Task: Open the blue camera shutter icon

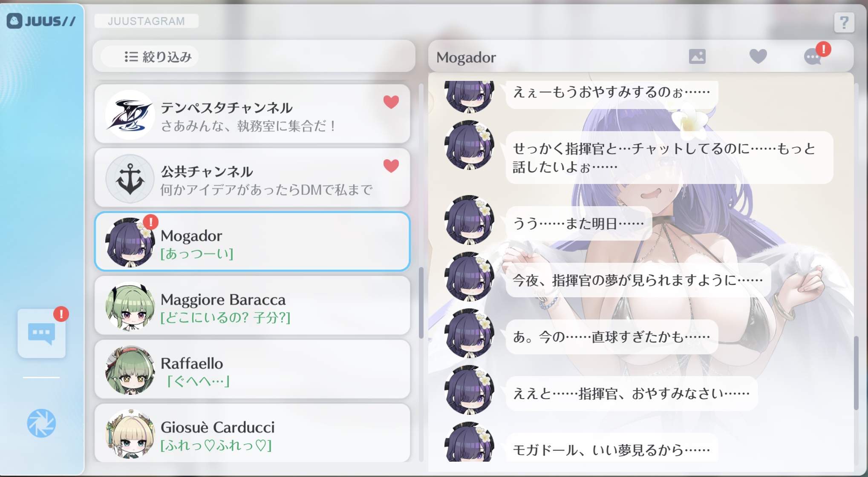Action: click(x=41, y=423)
